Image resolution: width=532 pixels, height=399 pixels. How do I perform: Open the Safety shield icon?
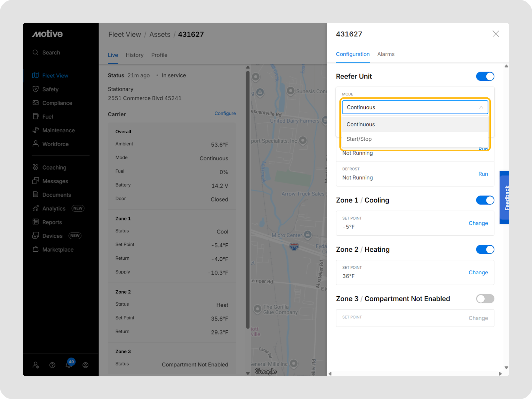point(36,89)
